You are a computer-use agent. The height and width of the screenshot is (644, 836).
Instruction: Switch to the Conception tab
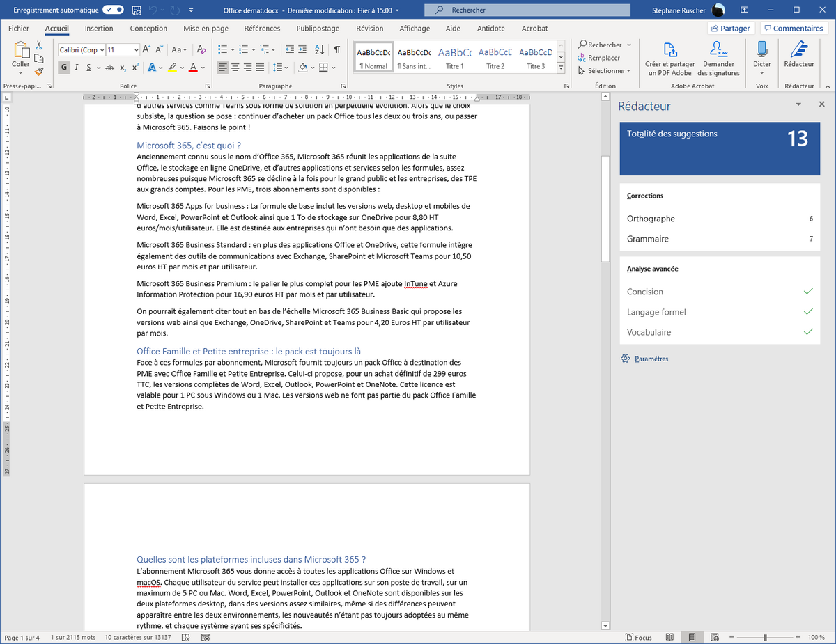[x=148, y=29]
